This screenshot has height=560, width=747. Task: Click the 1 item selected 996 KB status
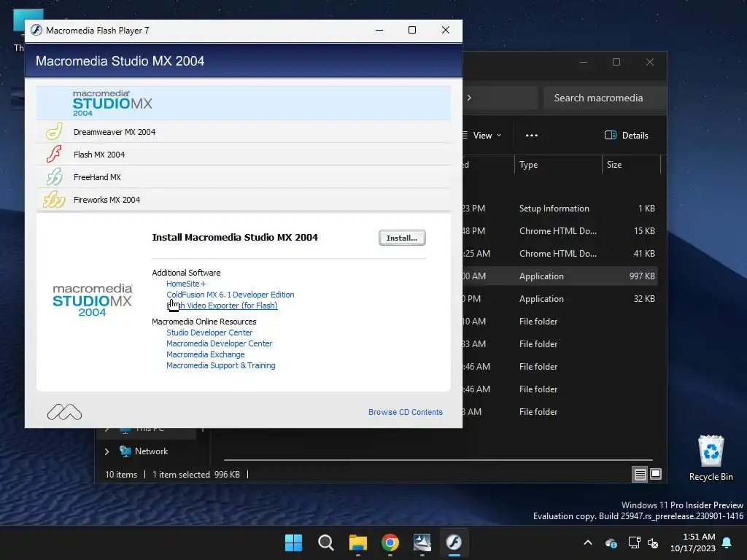(196, 474)
